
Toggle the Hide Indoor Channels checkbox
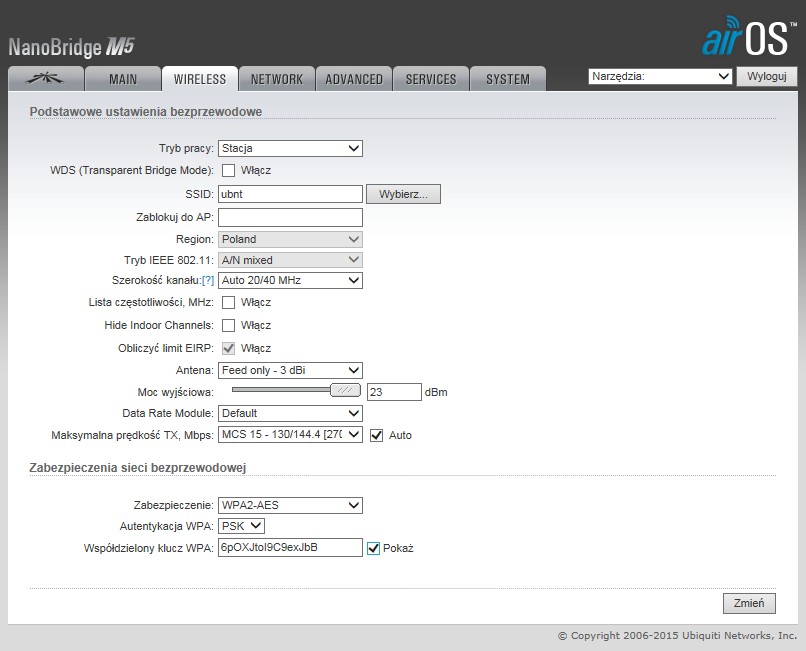(x=228, y=326)
